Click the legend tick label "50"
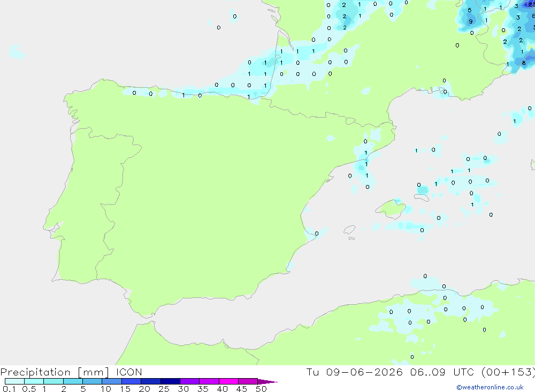This screenshot has height=392, width=535. click(261, 389)
